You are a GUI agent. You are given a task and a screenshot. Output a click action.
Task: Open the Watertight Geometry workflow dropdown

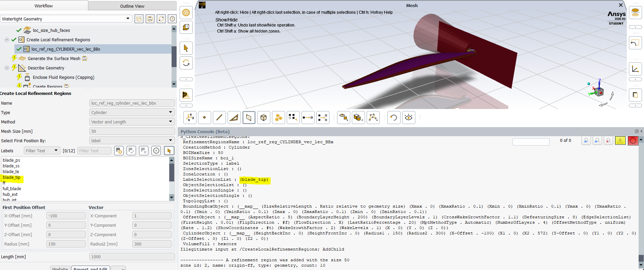66,19
